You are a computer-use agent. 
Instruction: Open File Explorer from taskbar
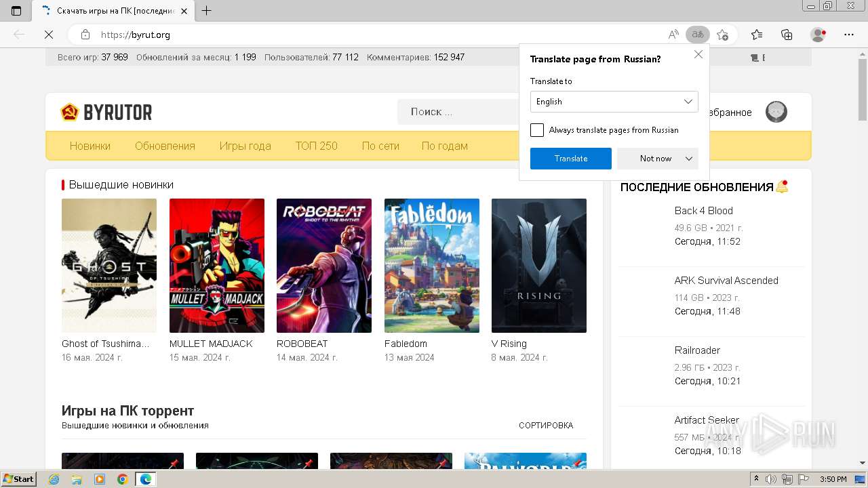pos(77,479)
